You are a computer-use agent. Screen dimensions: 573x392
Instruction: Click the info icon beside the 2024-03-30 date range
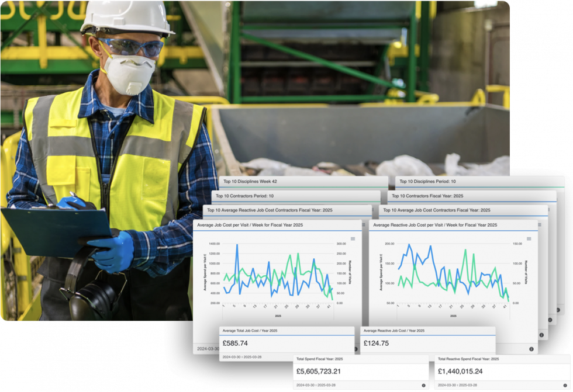coord(355,348)
